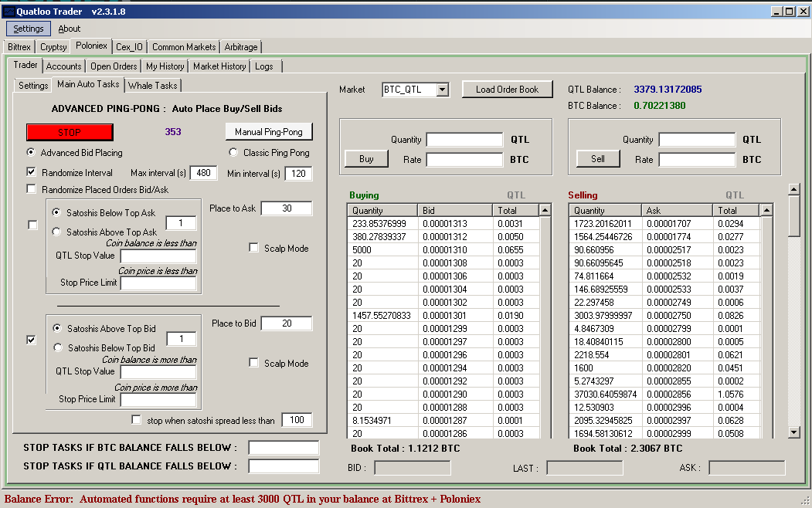This screenshot has height=508, width=812.
Task: Open the About menu
Action: point(70,29)
